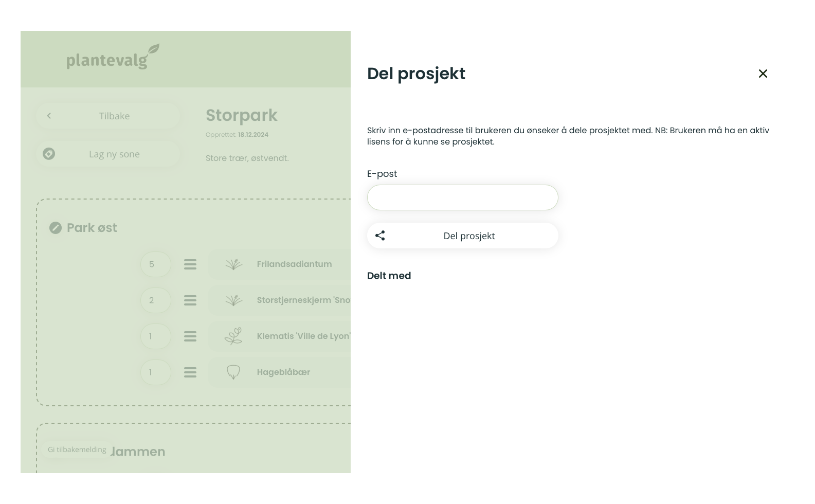Open the Klematis 'Ville de Lyon' entry

point(280,336)
